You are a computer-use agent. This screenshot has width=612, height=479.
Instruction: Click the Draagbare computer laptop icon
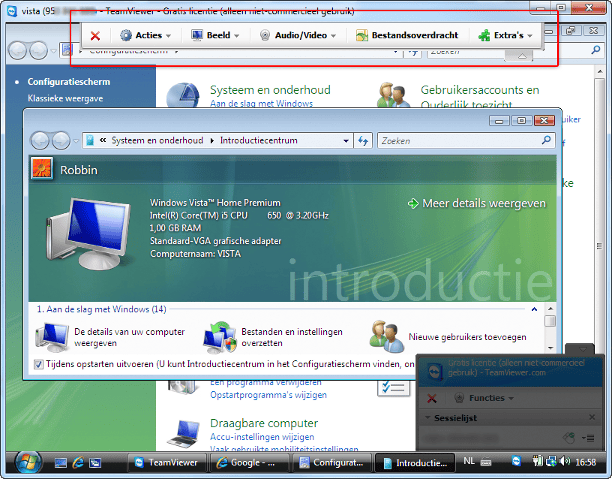click(182, 433)
